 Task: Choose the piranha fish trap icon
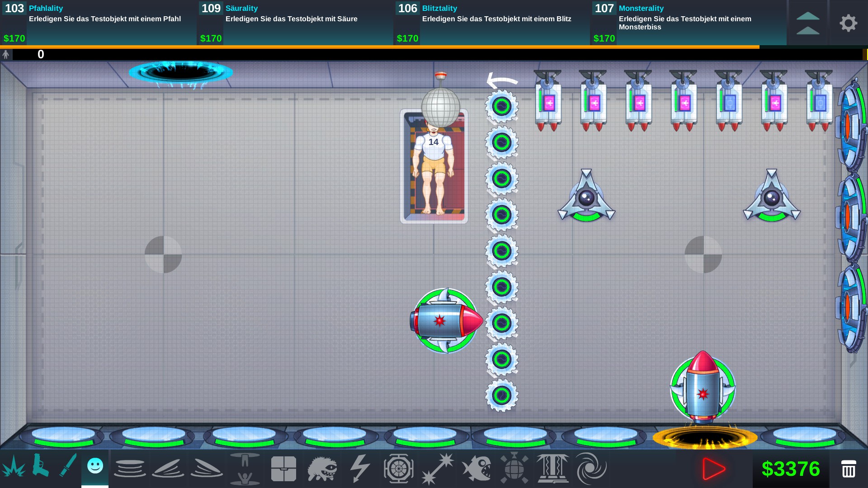[476, 469]
